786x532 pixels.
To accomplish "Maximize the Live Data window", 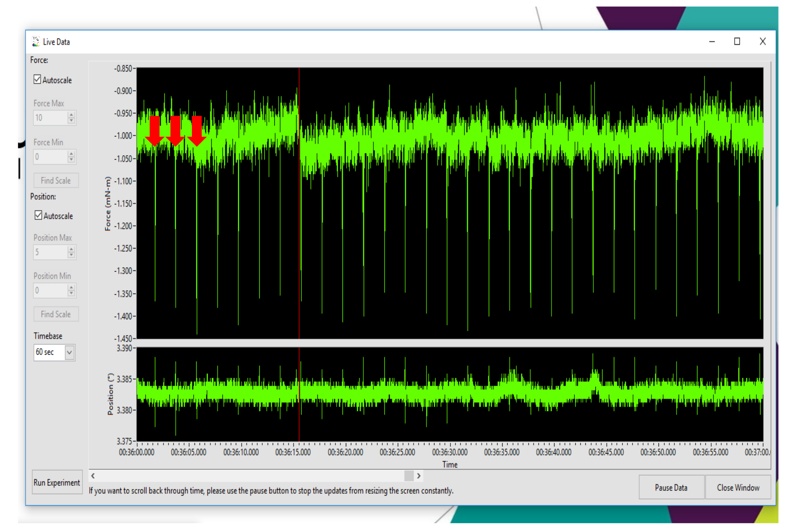I will 737,42.
